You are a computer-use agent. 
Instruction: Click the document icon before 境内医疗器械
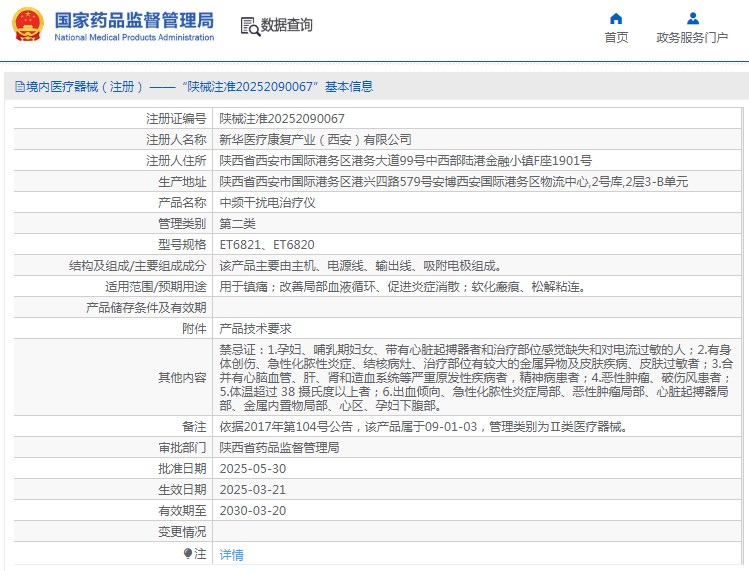[20, 86]
